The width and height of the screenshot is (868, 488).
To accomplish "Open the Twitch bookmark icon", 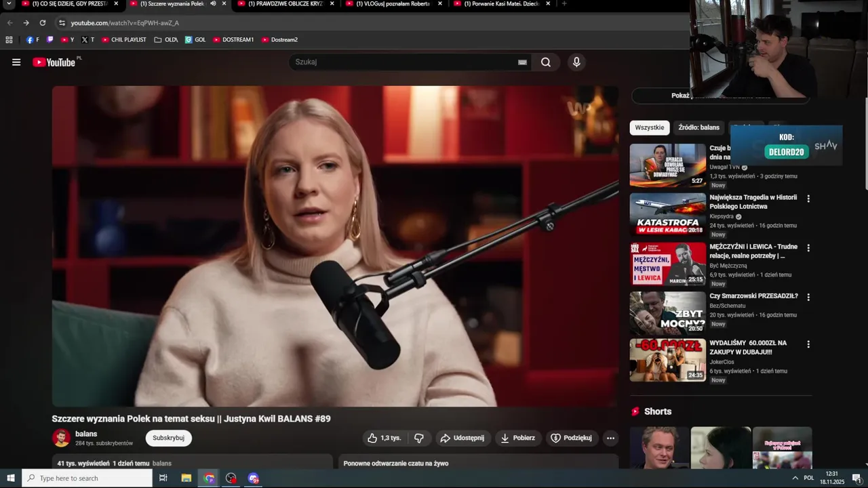I will 50,40.
